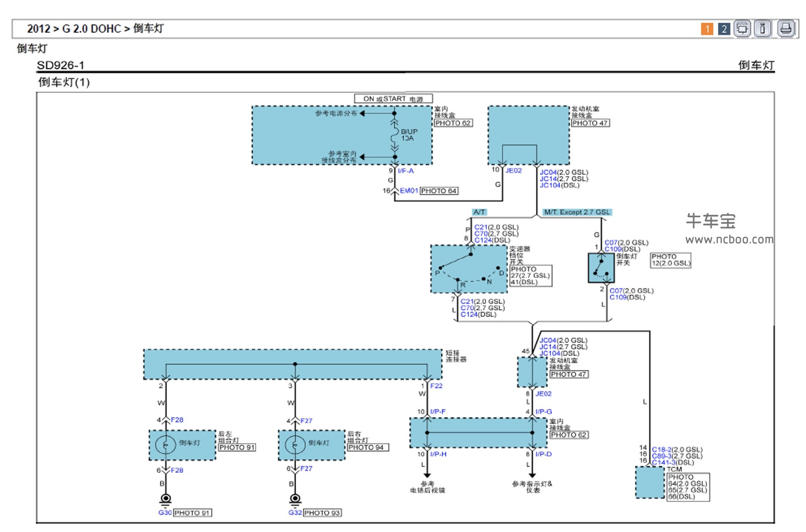The width and height of the screenshot is (806, 532).
Task: Open PHOTO 62 beside I/P-G junction box
Action: pos(569,435)
